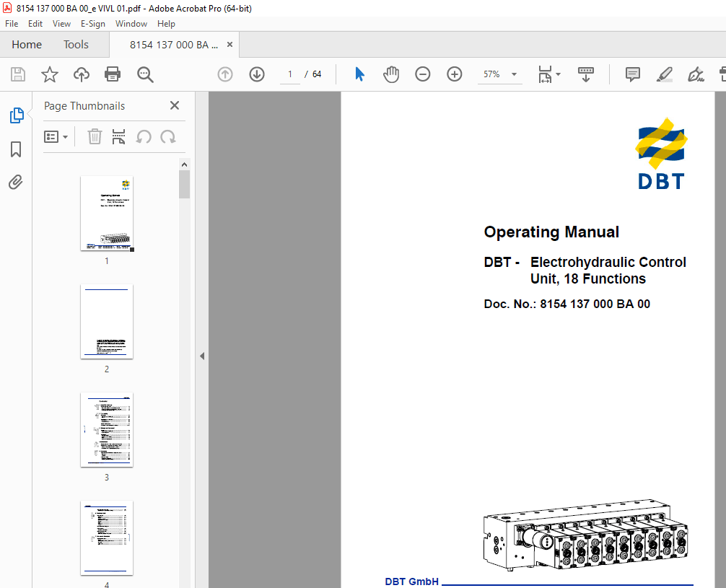
Task: Open the Add Comment tool
Action: click(632, 74)
